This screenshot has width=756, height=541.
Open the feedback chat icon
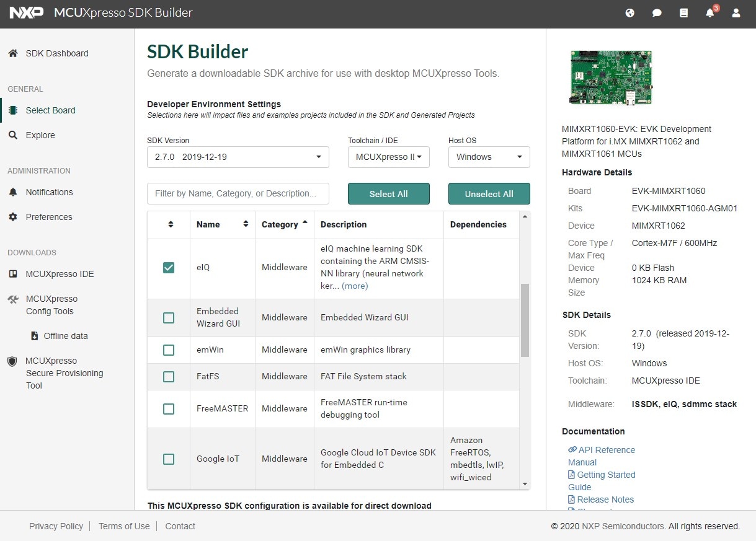(x=657, y=13)
